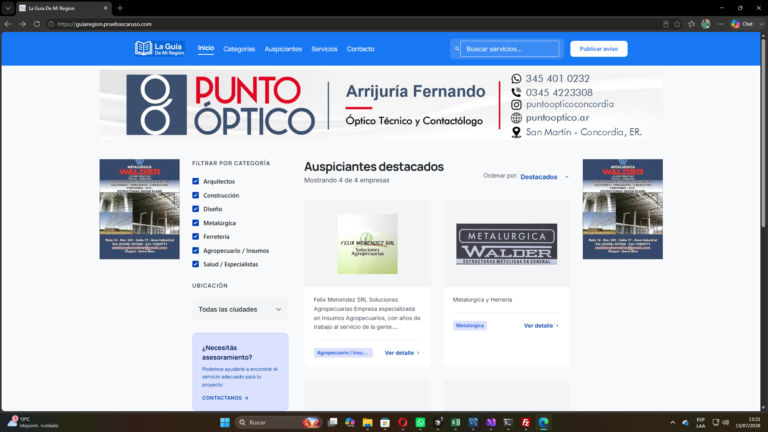Click the magnifier icon in the site search
768x432 pixels.
456,49
